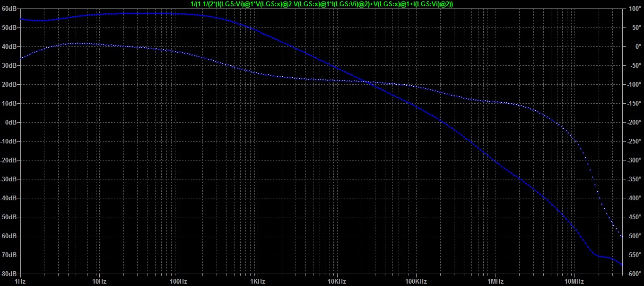This screenshot has height=286, width=644.
Task: Click the 10Hz label on the frequency axis
Action: point(99,281)
